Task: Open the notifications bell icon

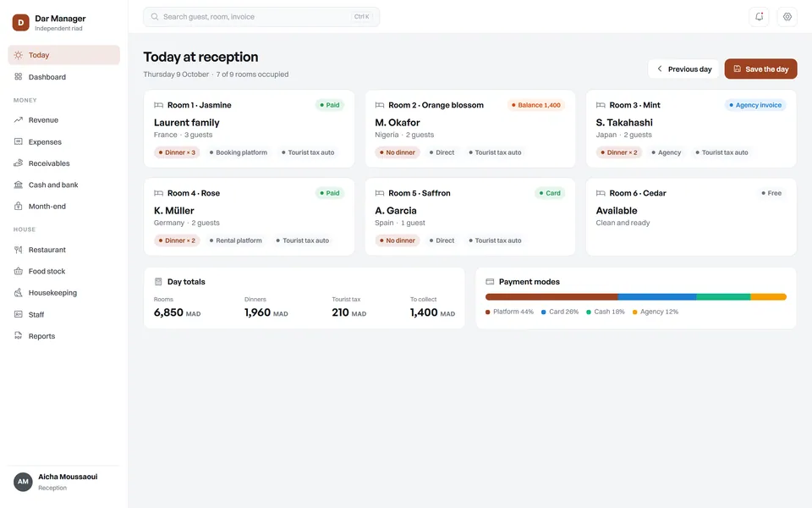Action: click(759, 17)
